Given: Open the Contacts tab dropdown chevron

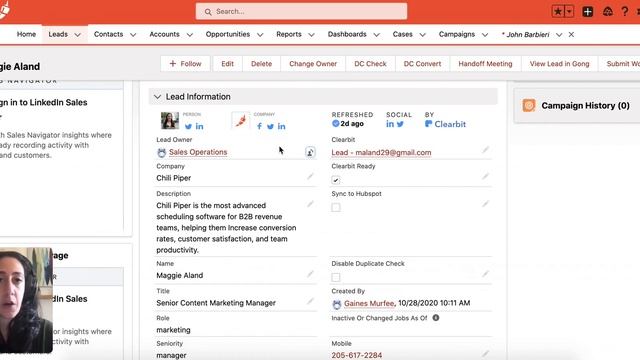Looking at the screenshot, I should (x=133, y=35).
